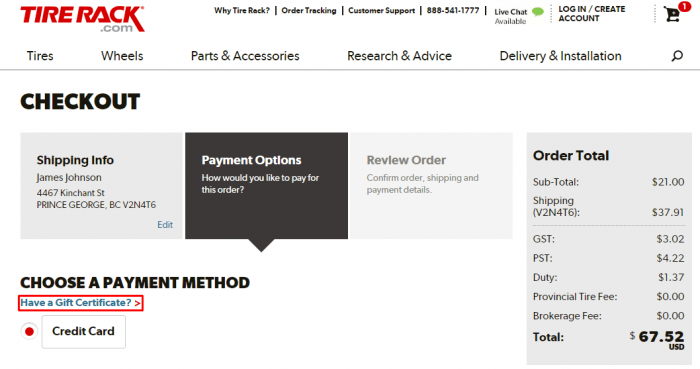The height and width of the screenshot is (369, 700).
Task: Open Customer Support link
Action: click(381, 10)
